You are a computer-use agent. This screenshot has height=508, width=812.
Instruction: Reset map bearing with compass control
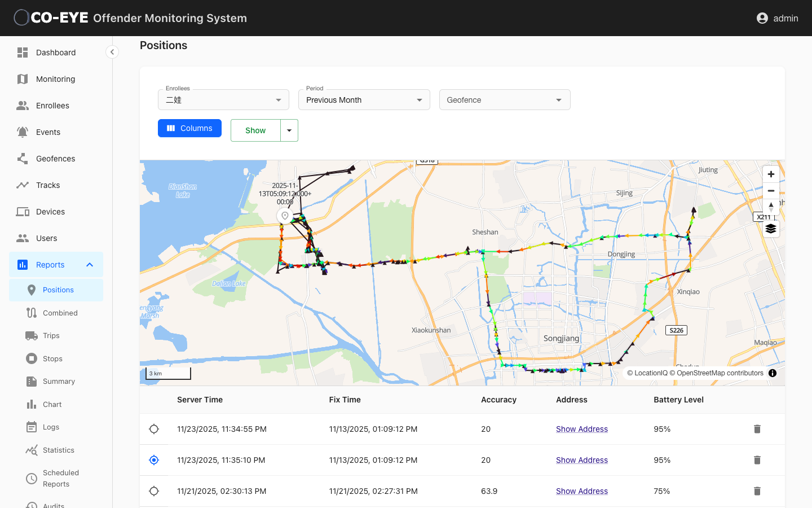pyautogui.click(x=771, y=207)
